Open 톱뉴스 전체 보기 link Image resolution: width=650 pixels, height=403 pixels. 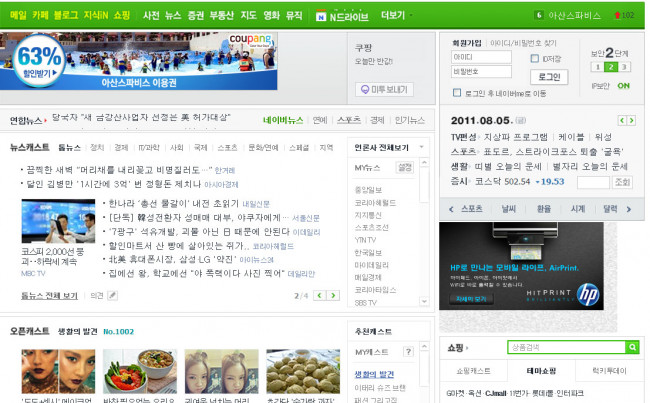coord(49,296)
